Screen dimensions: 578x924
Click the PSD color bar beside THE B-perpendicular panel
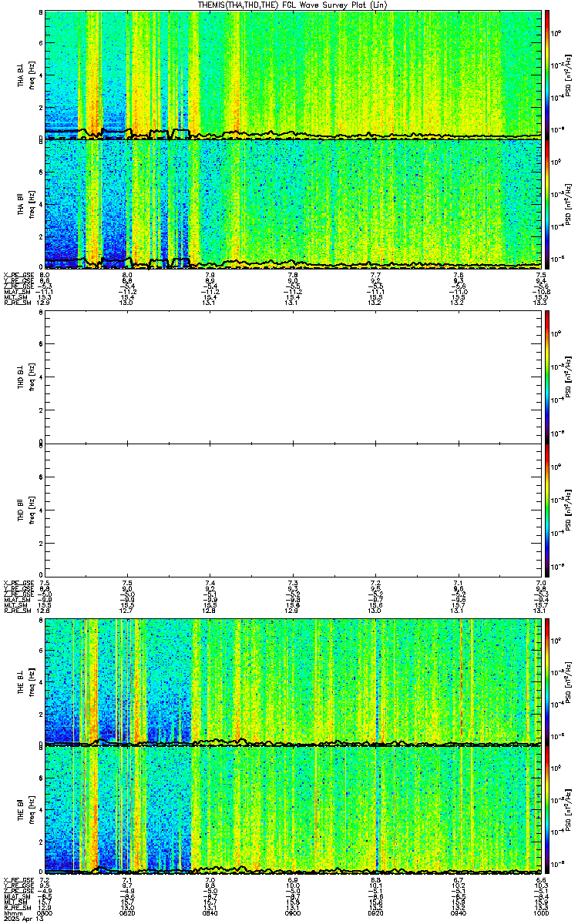coord(548,682)
